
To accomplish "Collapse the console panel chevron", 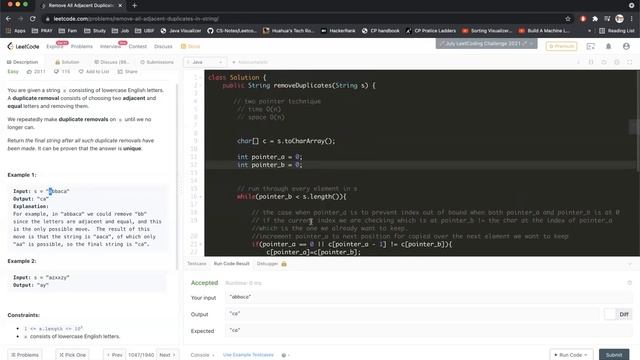I will pyautogui.click(x=630, y=264).
